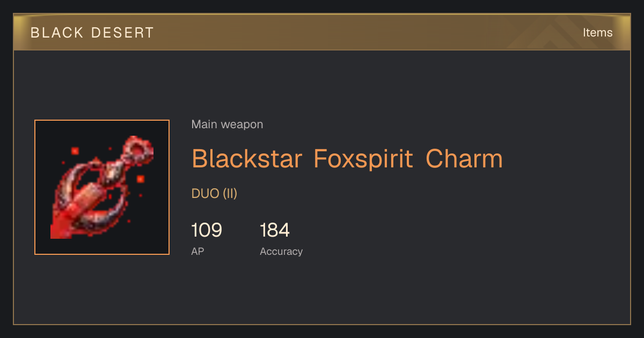The width and height of the screenshot is (644, 338).
Task: Click the BLACK DESERT header title
Action: 92,33
